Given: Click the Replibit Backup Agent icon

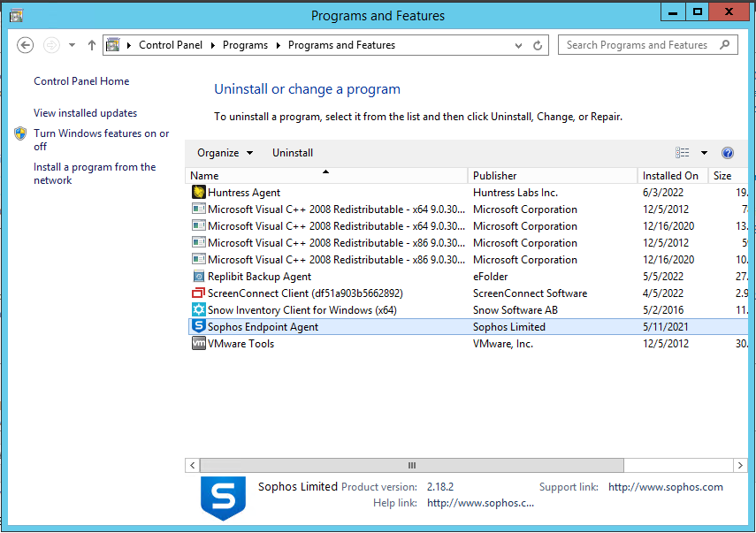Looking at the screenshot, I should (199, 276).
